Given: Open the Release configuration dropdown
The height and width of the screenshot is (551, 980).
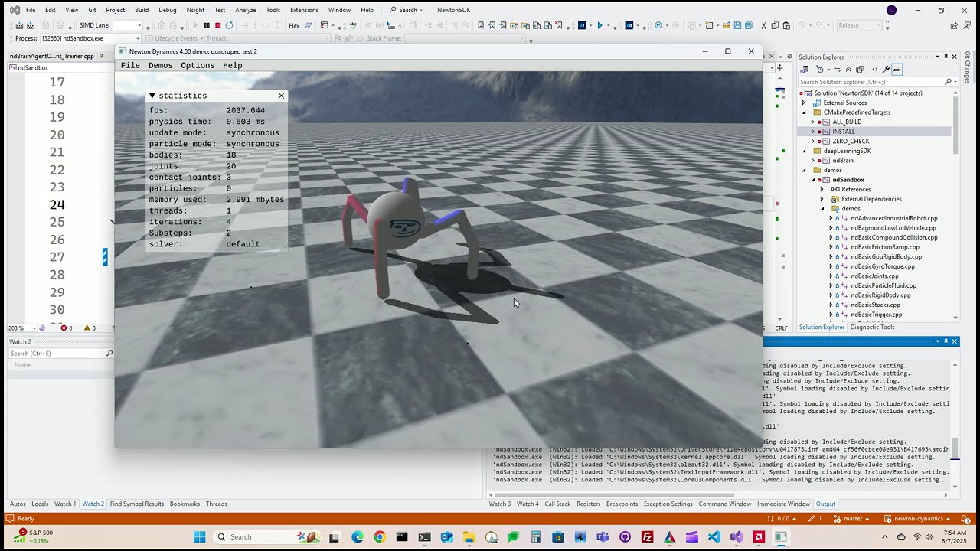Looking at the screenshot, I should tap(859, 25).
